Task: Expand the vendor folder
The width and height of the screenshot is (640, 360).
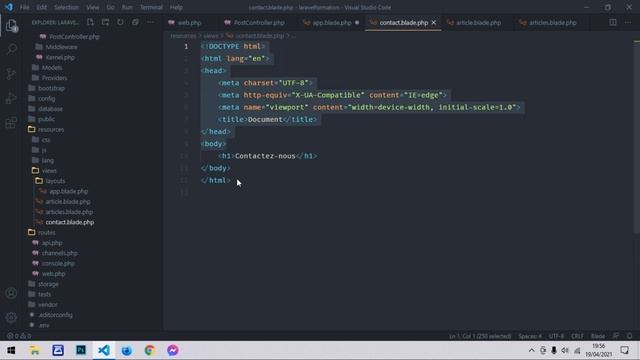Action: [47, 304]
